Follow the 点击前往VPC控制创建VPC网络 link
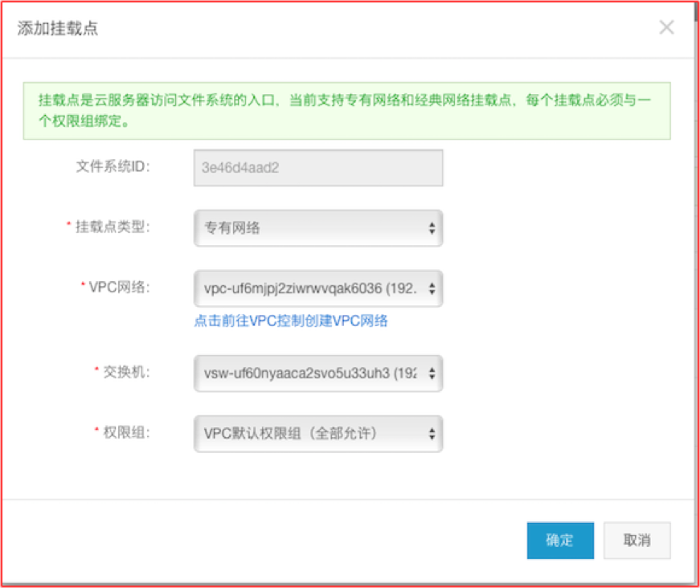Viewport: 700px width, 588px height. (291, 321)
